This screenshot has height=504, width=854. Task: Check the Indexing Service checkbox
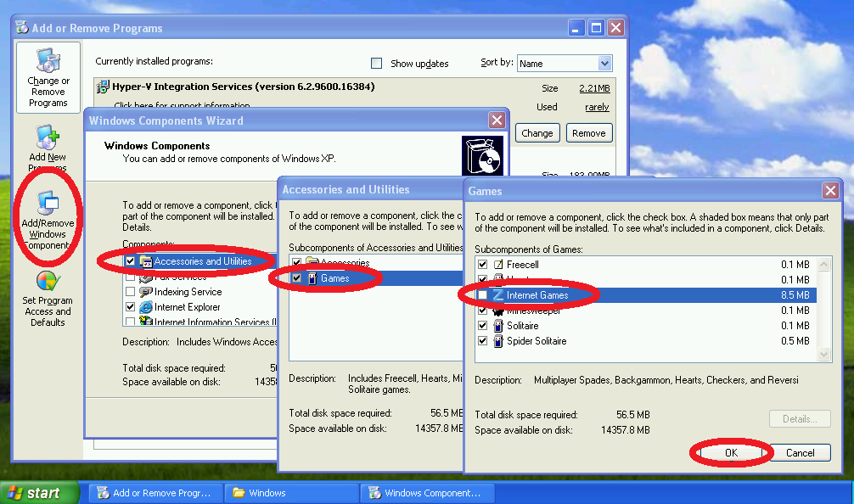[130, 292]
